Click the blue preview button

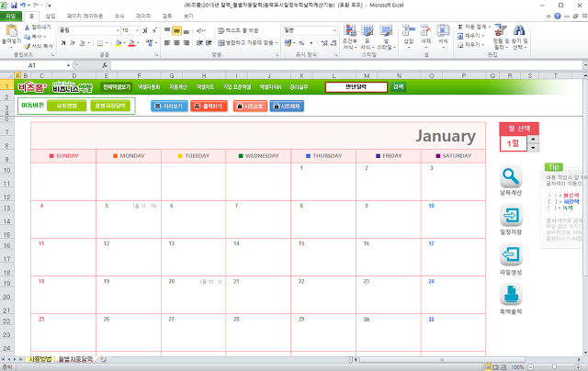pyautogui.click(x=169, y=107)
